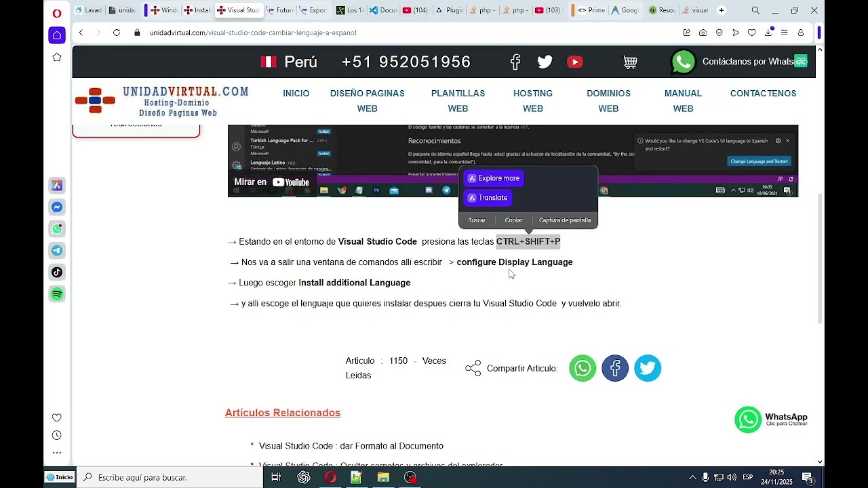Open browsing history clock icon in sidebar
The image size is (868, 488).
(57, 435)
